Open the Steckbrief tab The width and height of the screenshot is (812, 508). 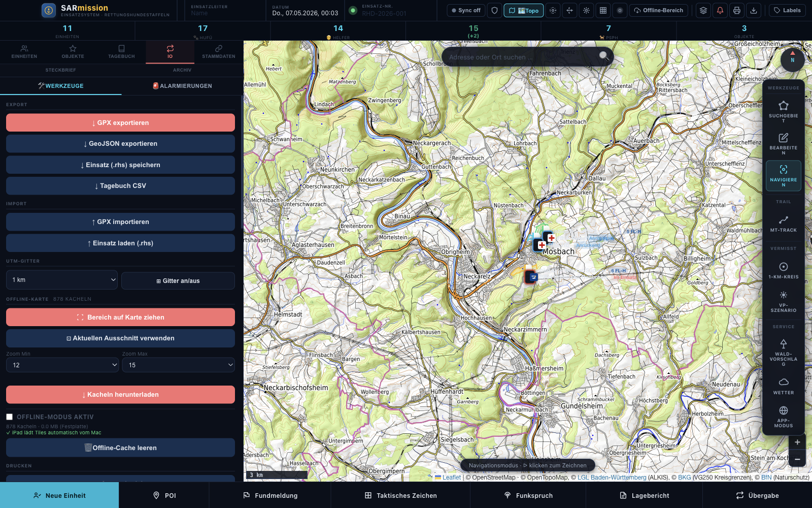(x=61, y=70)
